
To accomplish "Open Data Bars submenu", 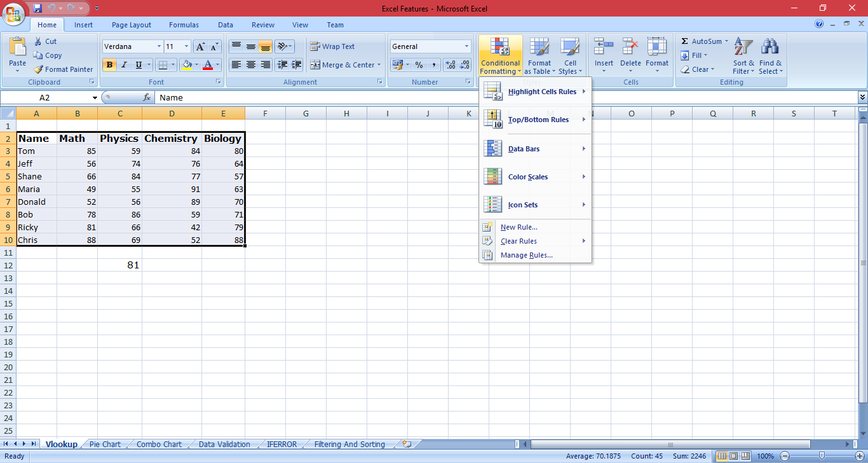I will pyautogui.click(x=535, y=149).
